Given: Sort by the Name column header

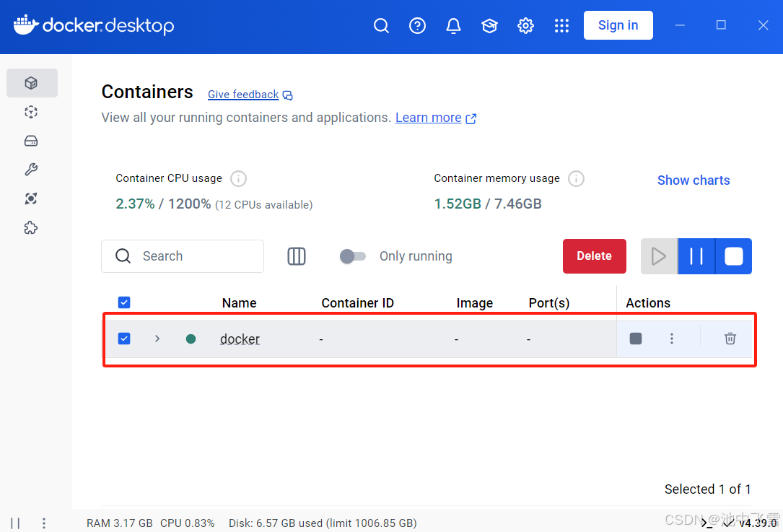Looking at the screenshot, I should [239, 303].
